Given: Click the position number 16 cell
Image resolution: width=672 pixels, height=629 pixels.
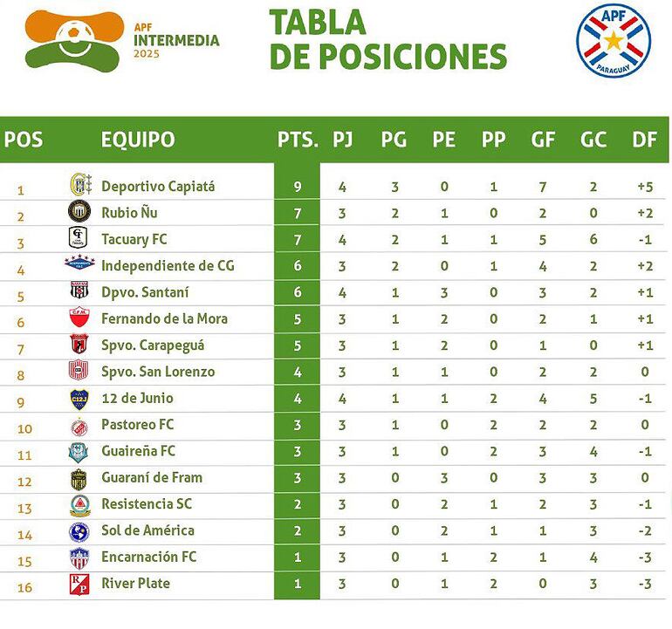Looking at the screenshot, I should tap(24, 587).
